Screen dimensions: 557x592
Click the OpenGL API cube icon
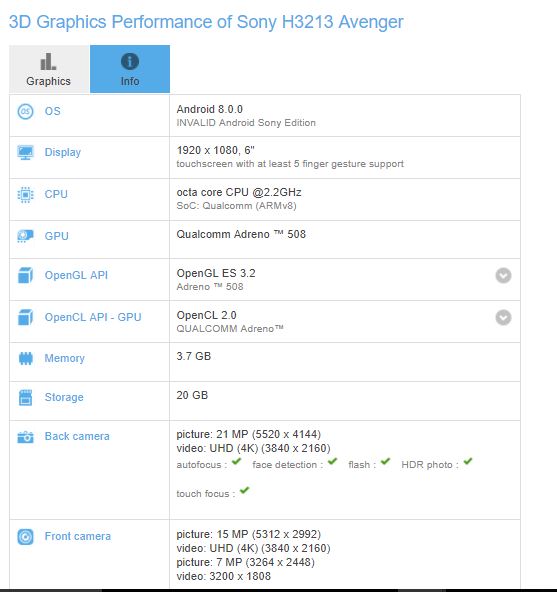25,275
